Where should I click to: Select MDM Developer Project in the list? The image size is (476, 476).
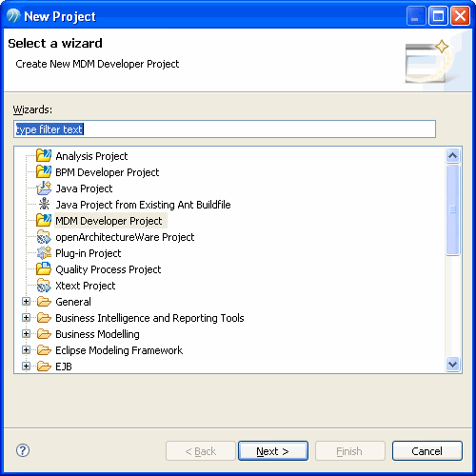click(x=109, y=221)
